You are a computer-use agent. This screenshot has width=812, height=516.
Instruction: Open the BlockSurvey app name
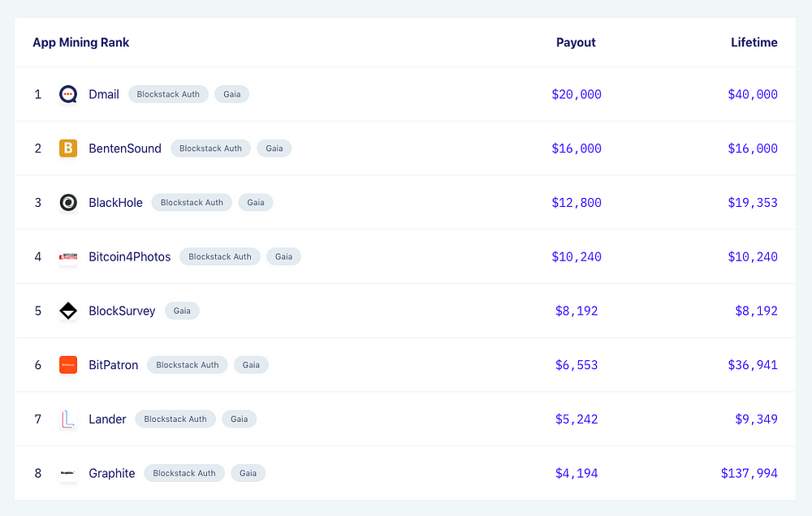[122, 311]
